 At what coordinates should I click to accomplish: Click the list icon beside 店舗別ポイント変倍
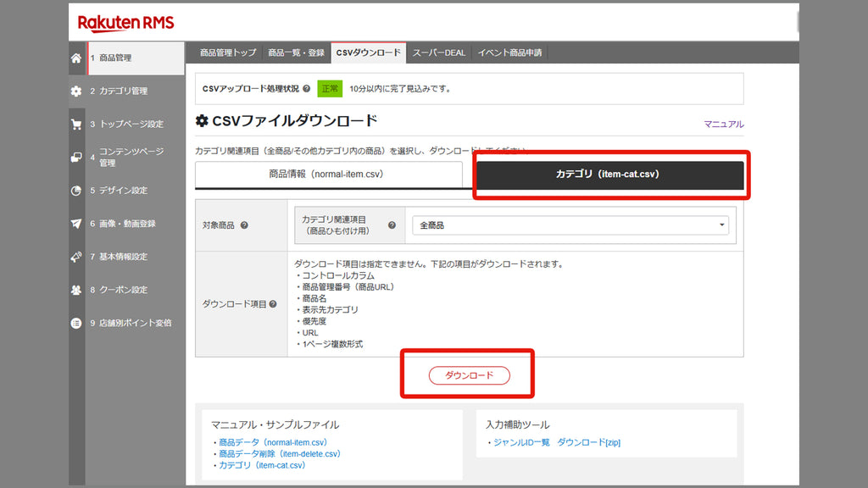[76, 323]
